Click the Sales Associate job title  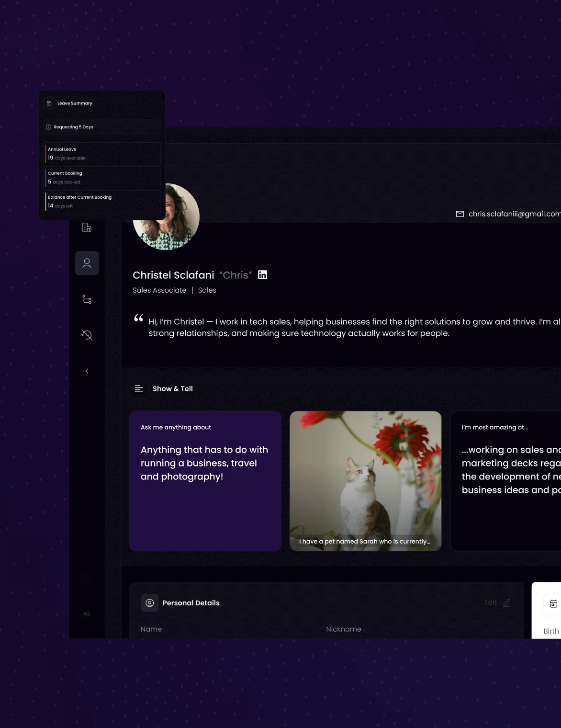[159, 290]
